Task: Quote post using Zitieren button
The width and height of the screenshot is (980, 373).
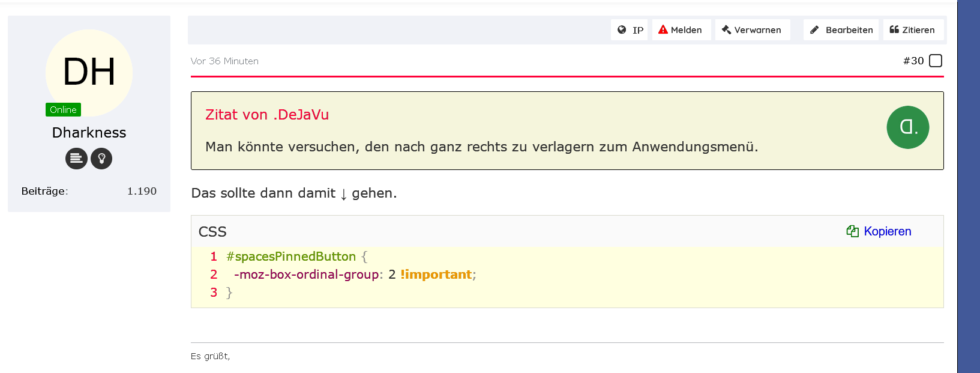Action: click(x=913, y=30)
